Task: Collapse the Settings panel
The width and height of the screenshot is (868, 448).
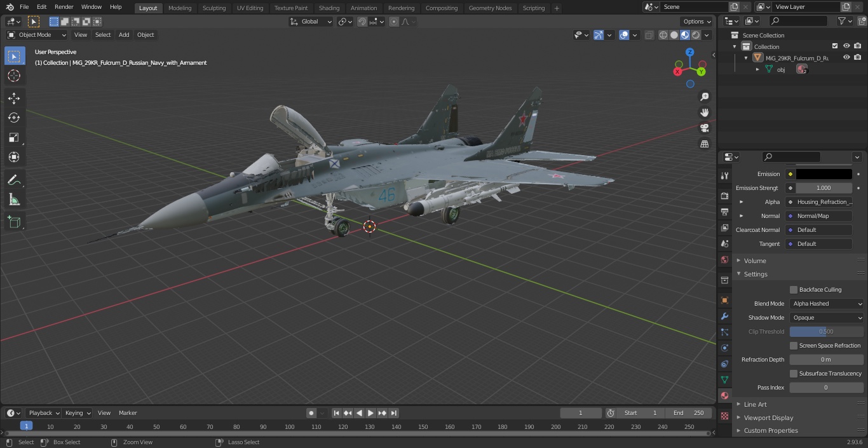Action: coord(756,275)
